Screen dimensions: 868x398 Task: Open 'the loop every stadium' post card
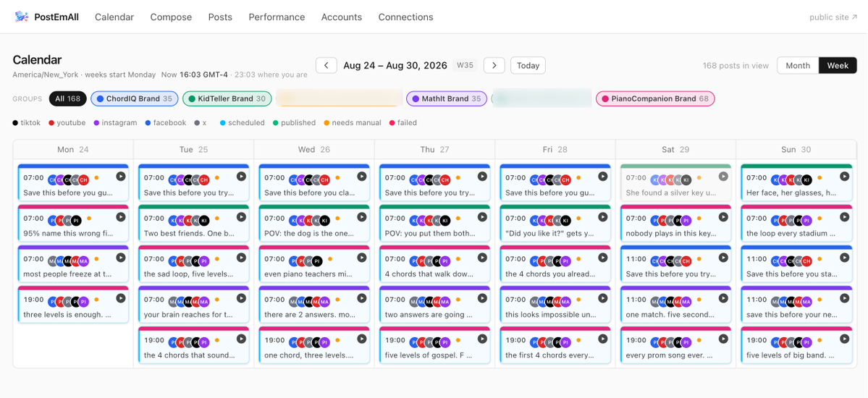[x=796, y=223]
